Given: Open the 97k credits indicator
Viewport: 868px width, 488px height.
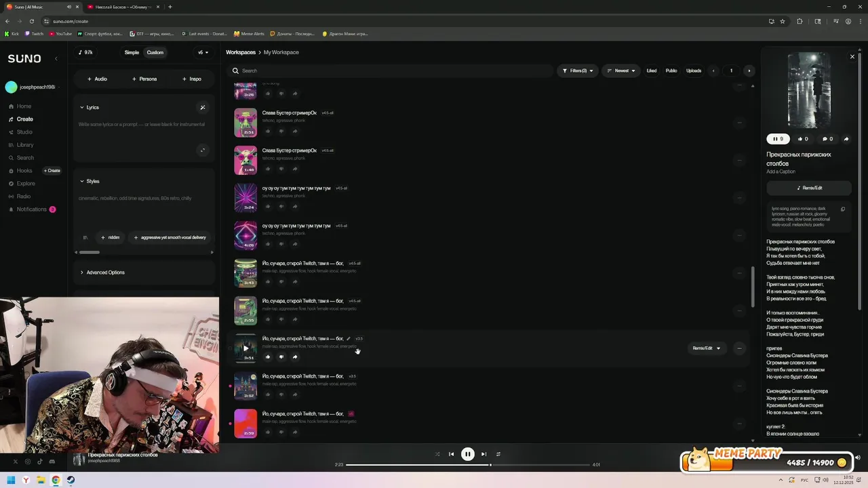Looking at the screenshot, I should click(x=85, y=52).
